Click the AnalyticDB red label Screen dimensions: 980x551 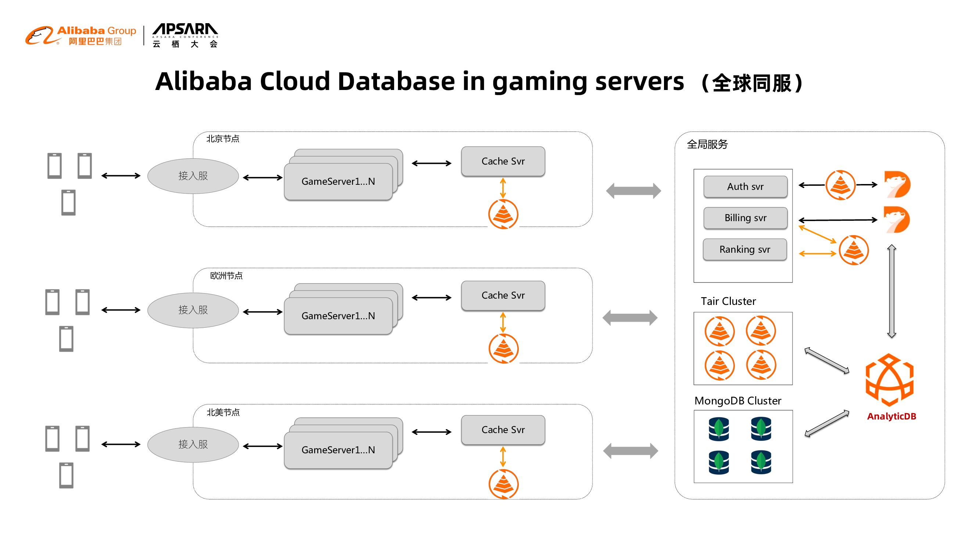(x=891, y=416)
